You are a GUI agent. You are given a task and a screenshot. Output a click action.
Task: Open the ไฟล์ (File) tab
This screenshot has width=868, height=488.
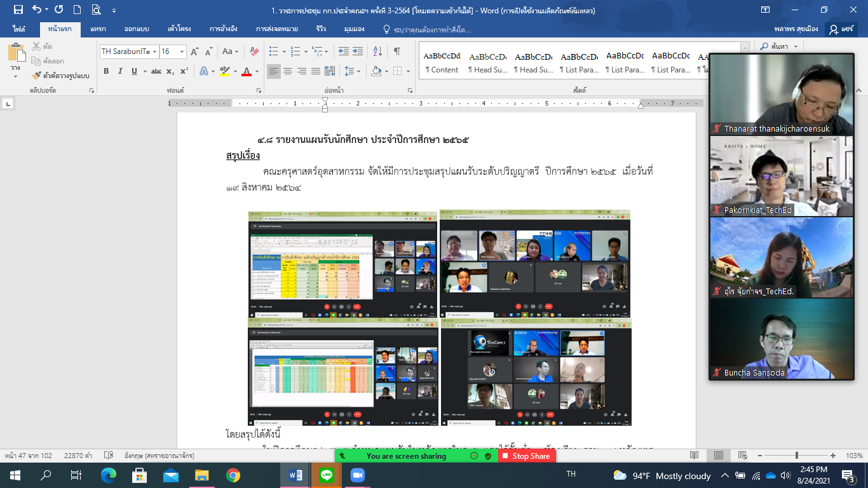coord(20,29)
